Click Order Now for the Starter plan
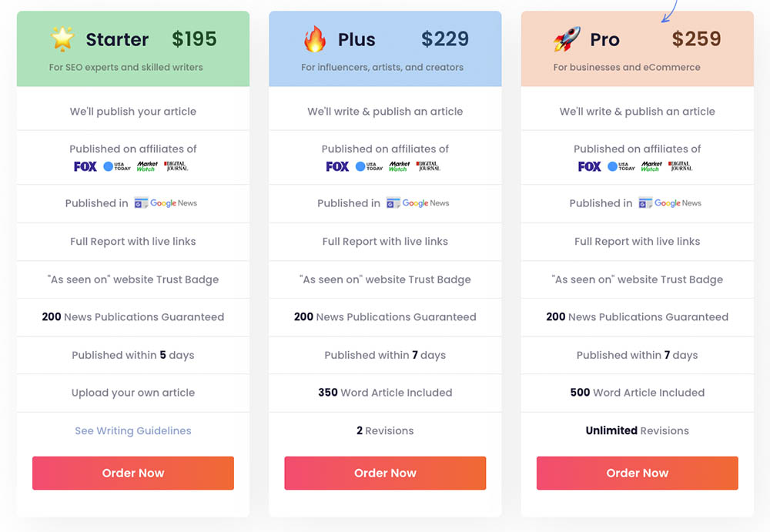The image size is (770, 532). pos(132,473)
